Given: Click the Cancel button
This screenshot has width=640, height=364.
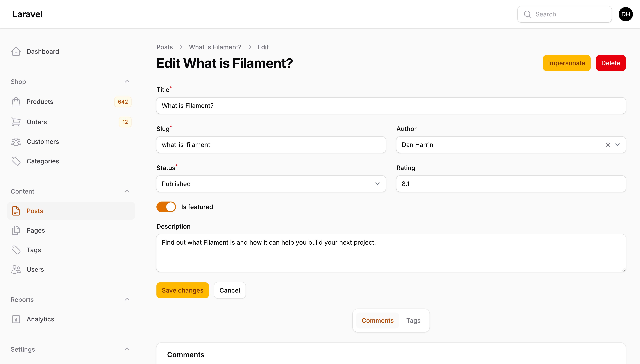Looking at the screenshot, I should [230, 290].
